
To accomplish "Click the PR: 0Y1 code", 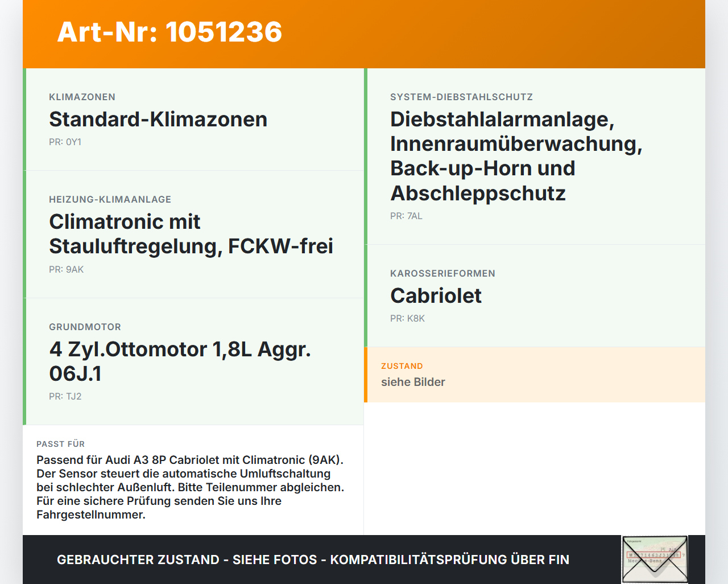I will coord(65,142).
